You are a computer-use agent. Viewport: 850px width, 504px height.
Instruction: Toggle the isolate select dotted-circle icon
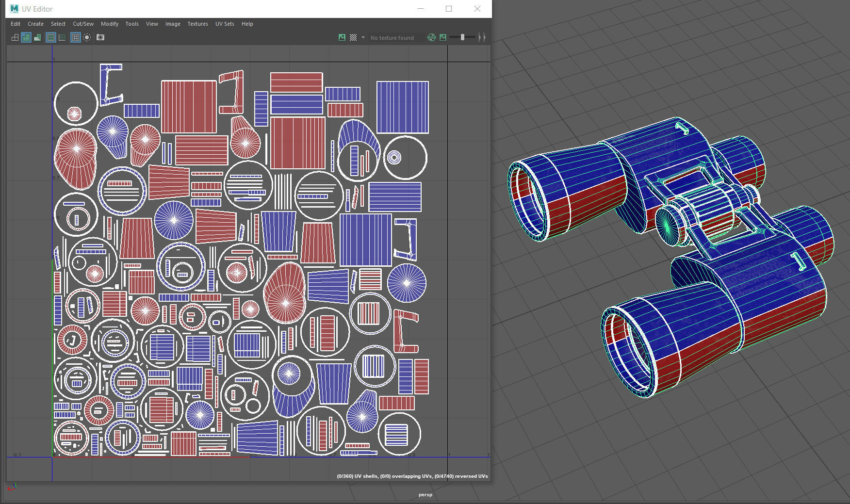tap(87, 37)
